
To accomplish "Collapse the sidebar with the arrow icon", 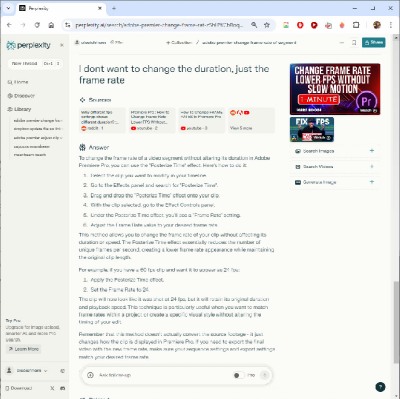I will [x=62, y=45].
